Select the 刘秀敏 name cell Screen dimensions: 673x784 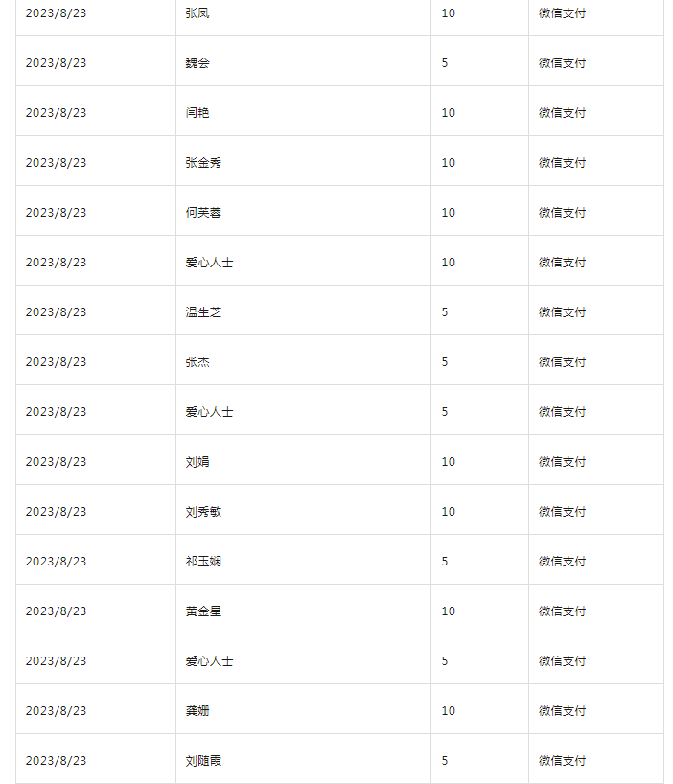[203, 512]
